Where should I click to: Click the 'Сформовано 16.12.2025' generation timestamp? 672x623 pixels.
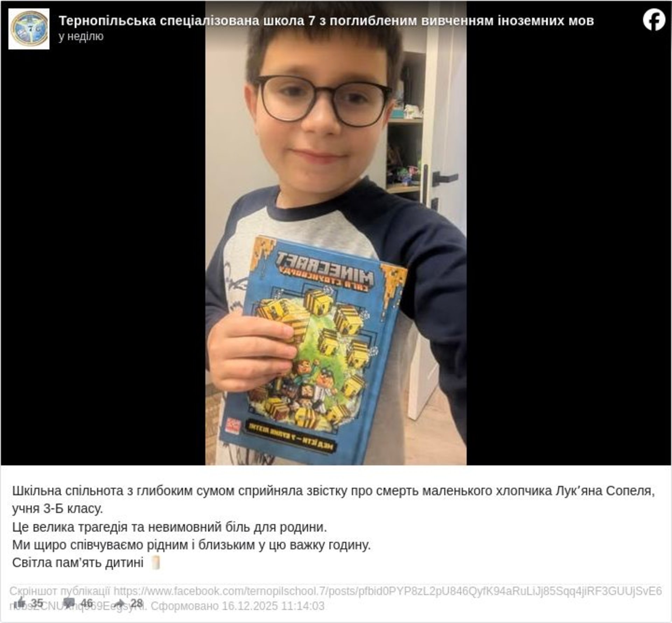(238, 606)
